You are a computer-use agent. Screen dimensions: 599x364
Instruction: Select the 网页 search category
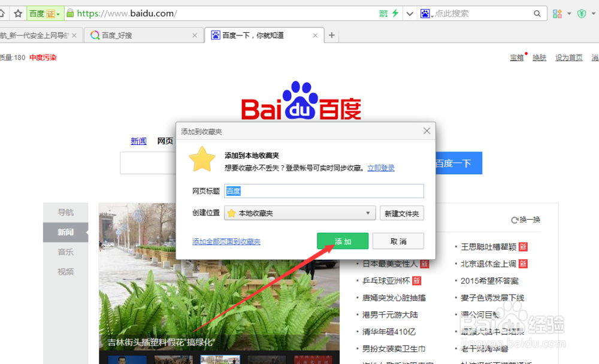pos(165,141)
